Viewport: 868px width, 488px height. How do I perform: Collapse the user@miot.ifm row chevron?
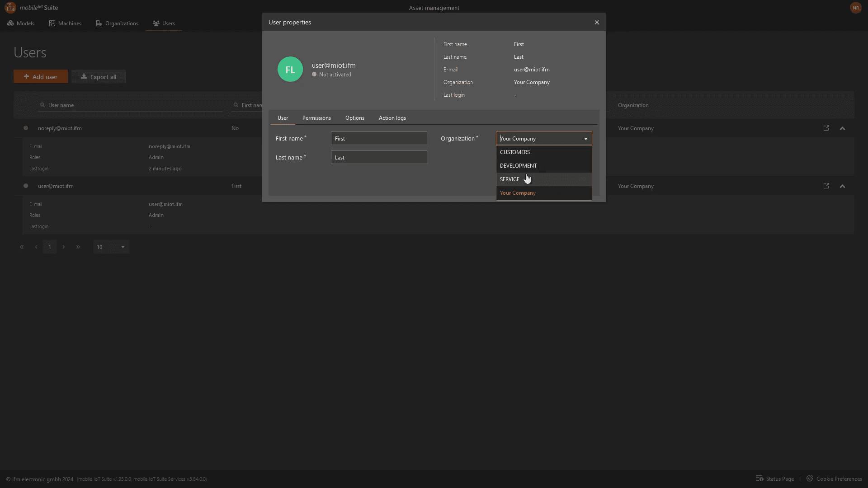click(x=842, y=186)
